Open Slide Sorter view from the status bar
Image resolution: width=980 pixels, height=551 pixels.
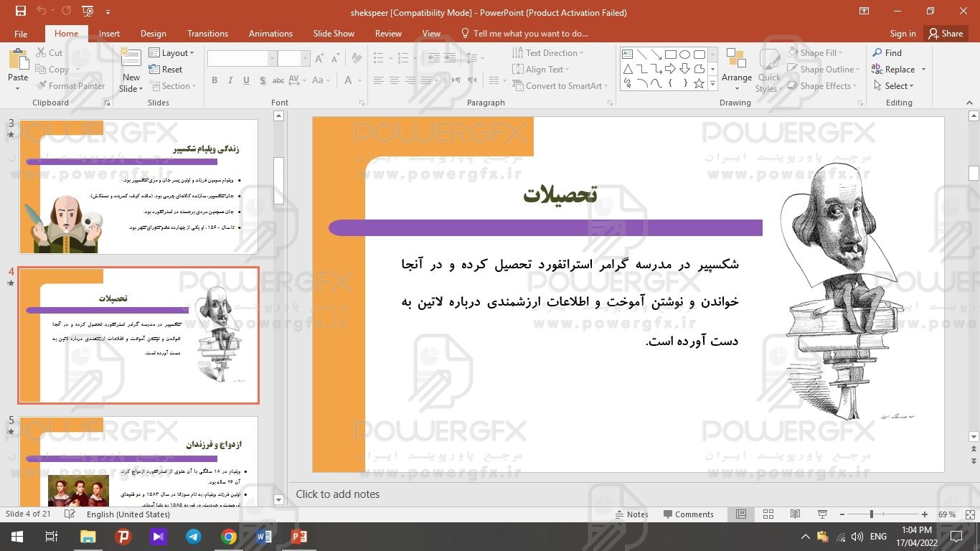pos(768,514)
